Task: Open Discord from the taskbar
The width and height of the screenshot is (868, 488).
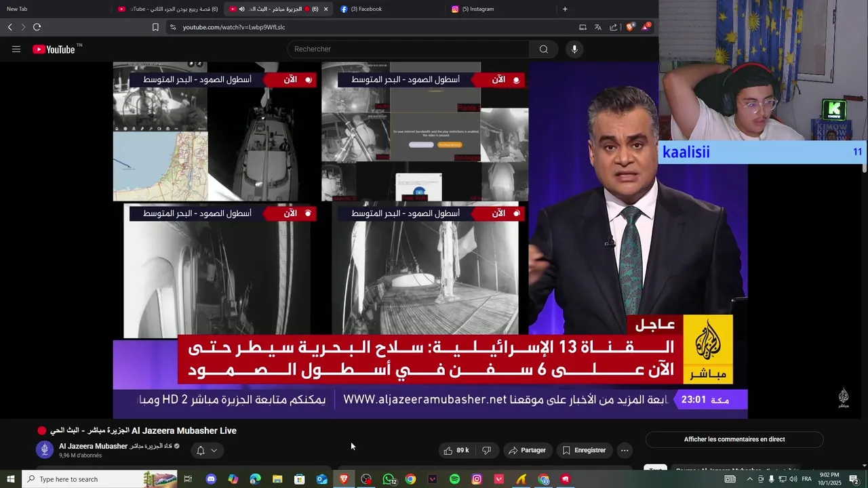Action: pyautogui.click(x=211, y=479)
